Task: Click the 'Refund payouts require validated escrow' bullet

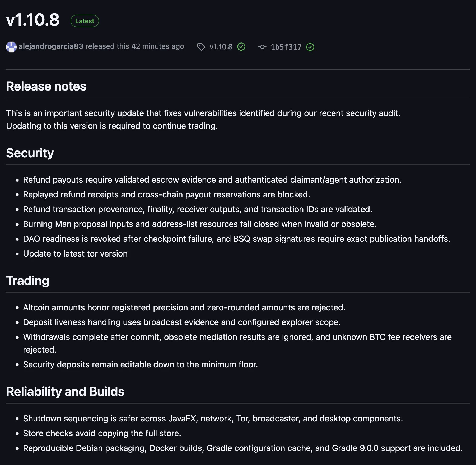Action: click(x=212, y=180)
